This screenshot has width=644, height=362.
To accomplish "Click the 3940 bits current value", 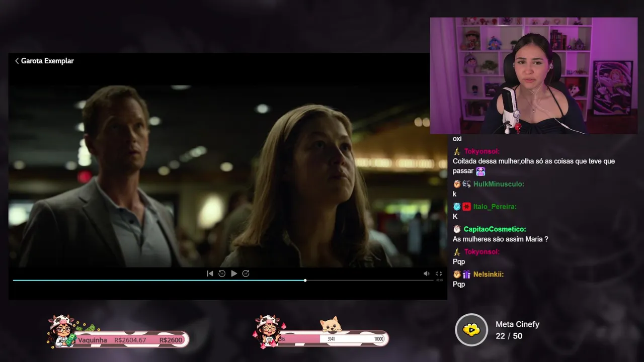I will [x=331, y=339].
